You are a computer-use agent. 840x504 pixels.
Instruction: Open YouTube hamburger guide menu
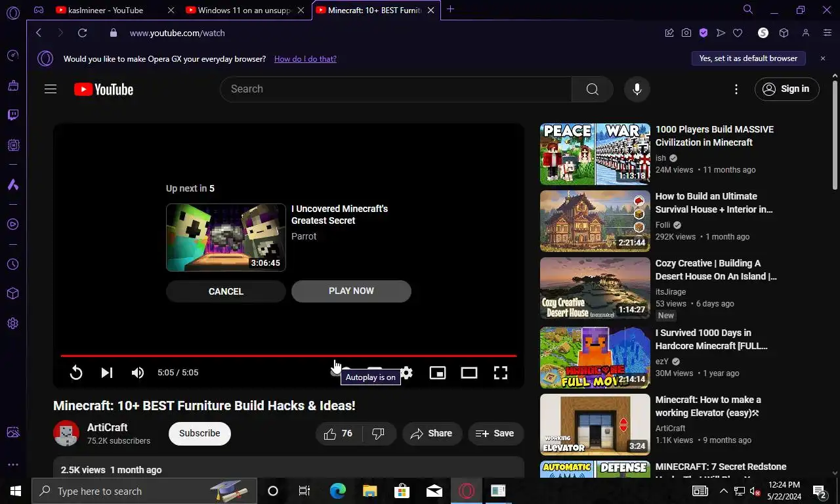tap(51, 89)
